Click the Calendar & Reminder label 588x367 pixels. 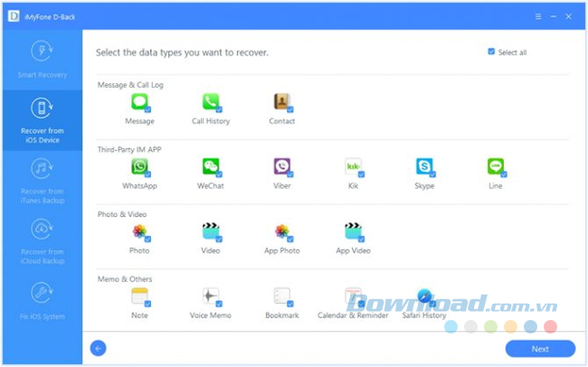pyautogui.click(x=353, y=315)
